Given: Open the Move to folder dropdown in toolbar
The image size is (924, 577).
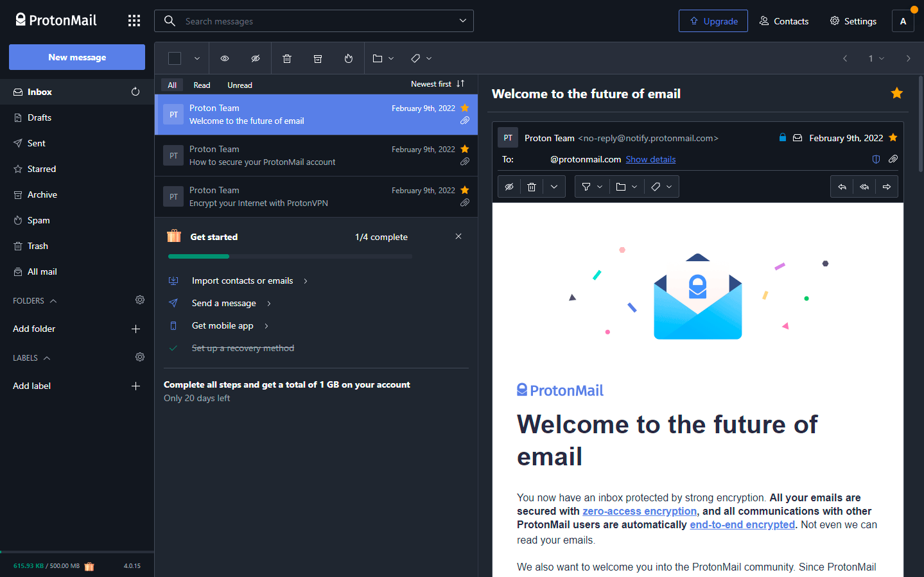Looking at the screenshot, I should (383, 58).
